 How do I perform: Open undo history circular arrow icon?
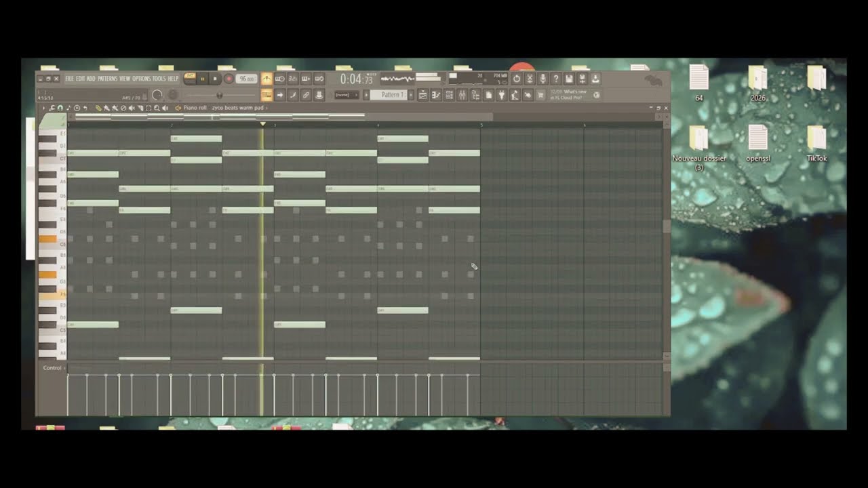tap(517, 79)
